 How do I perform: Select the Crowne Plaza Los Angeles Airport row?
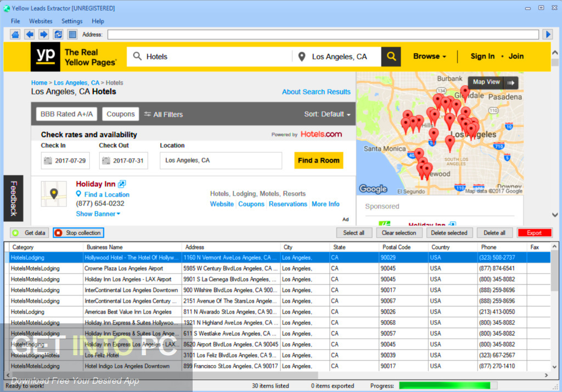point(278,268)
